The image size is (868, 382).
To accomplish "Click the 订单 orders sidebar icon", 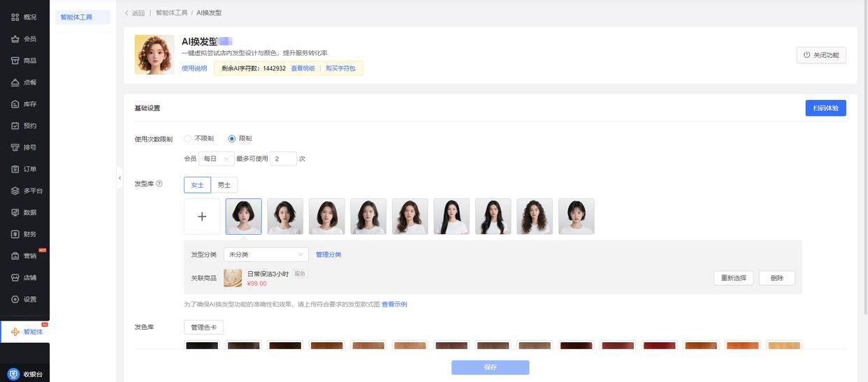I will point(15,169).
